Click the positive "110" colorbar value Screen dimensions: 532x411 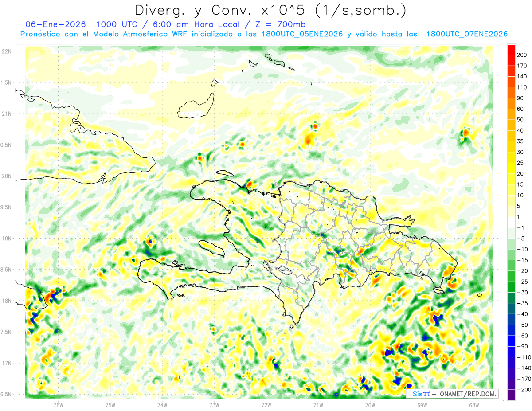tap(522, 87)
